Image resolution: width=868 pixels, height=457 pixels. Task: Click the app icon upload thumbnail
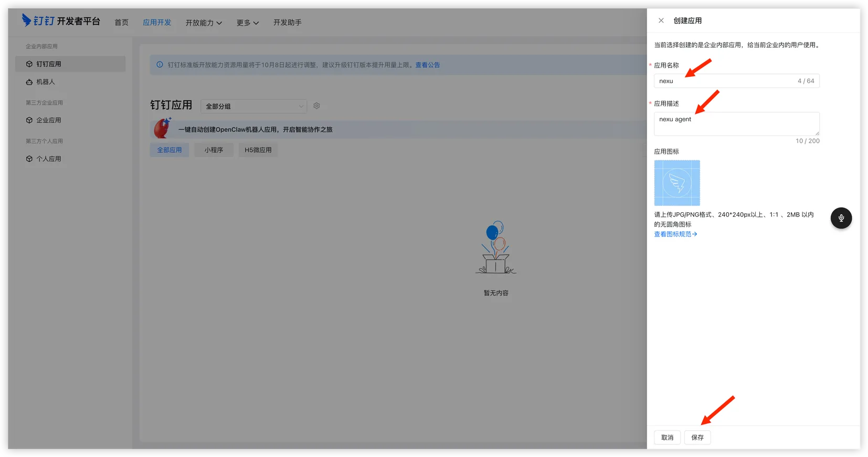(x=676, y=183)
